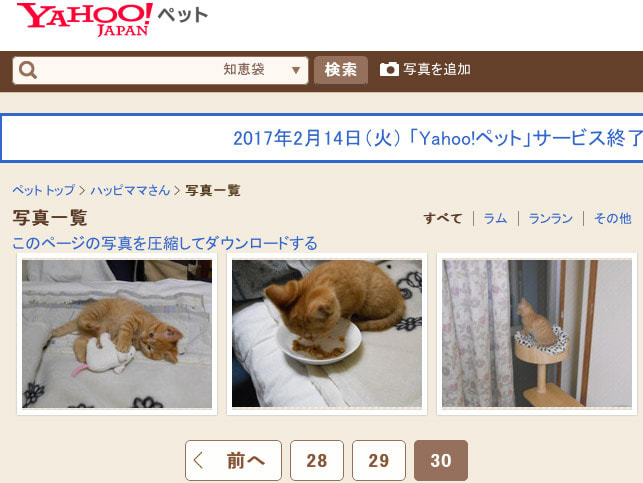643x483 pixels.
Task: Open the kitten eating from bowl photo
Action: coord(327,334)
